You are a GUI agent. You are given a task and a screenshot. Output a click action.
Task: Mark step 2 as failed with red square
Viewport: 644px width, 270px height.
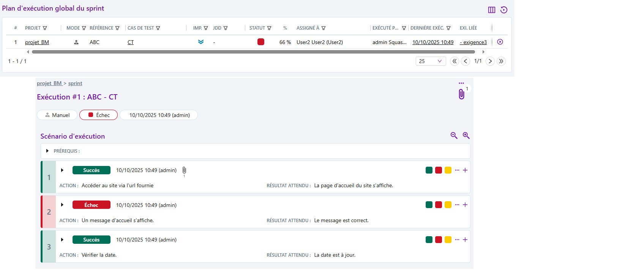439,205
